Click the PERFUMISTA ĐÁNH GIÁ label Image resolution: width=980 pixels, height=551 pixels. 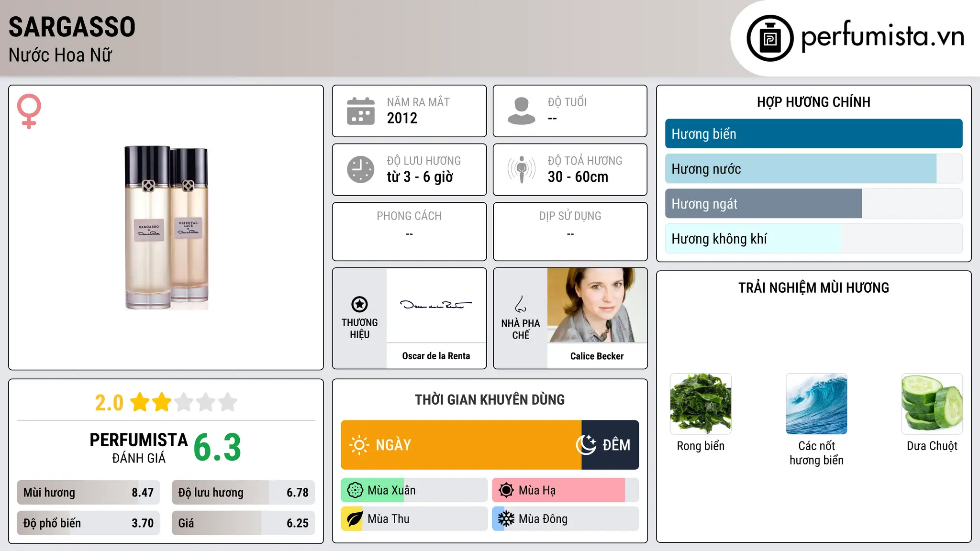pyautogui.click(x=139, y=448)
